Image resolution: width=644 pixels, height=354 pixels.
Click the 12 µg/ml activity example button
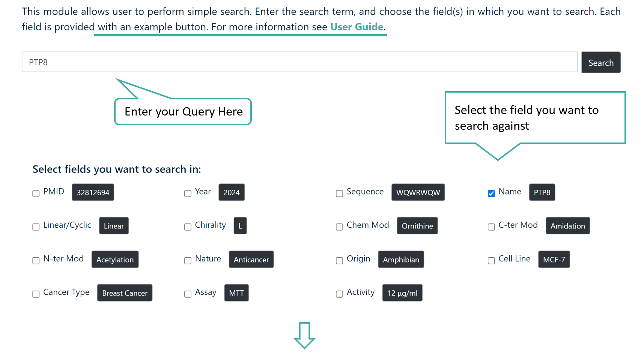click(402, 293)
